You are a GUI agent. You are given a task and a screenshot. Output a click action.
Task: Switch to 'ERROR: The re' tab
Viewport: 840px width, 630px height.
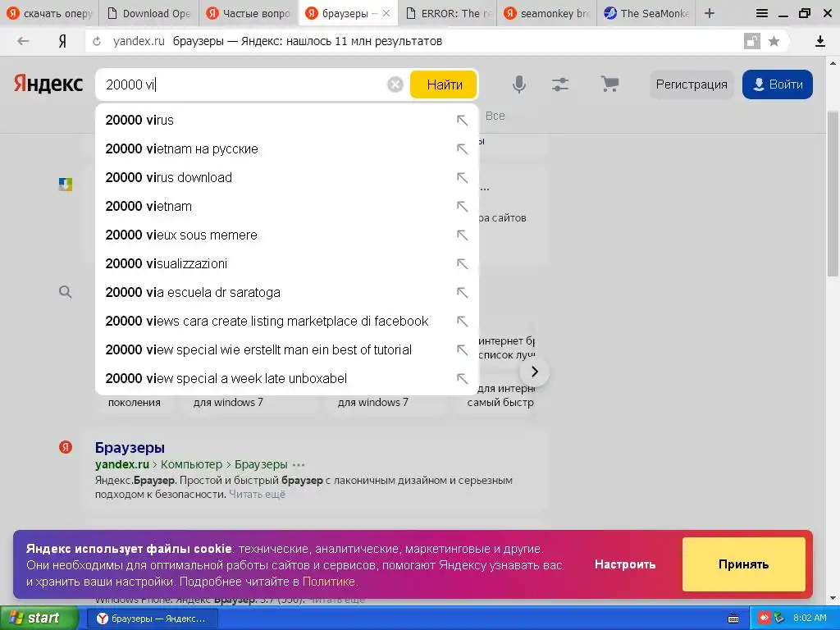pos(448,13)
